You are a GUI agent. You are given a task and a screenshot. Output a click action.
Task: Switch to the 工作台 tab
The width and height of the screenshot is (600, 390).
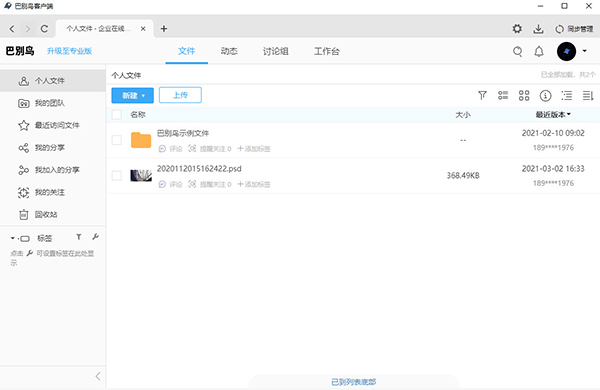tap(327, 51)
